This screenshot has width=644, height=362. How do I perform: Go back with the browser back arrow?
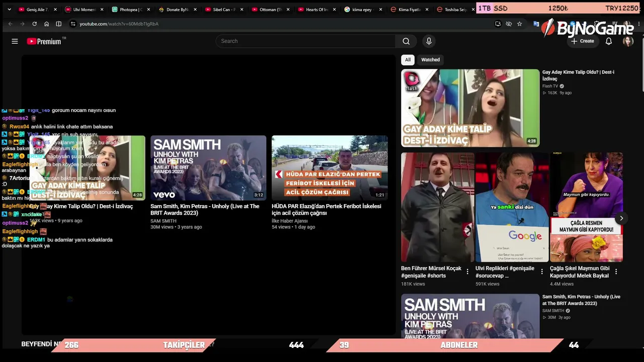click(x=10, y=24)
